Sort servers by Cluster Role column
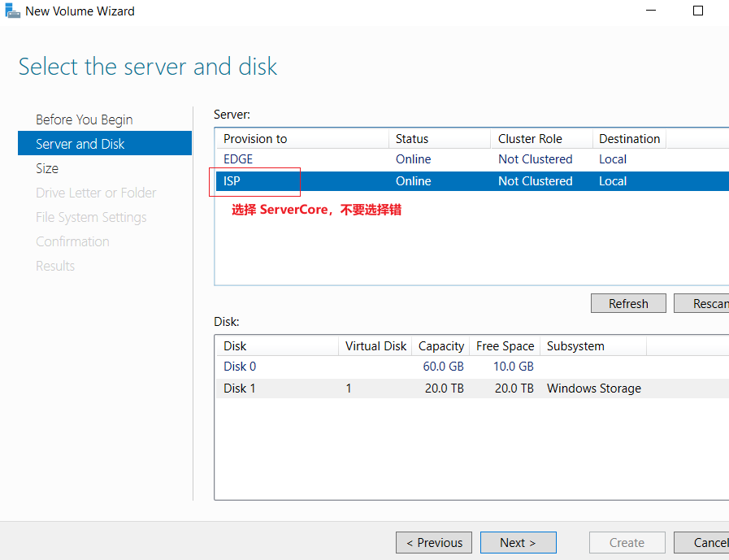Screen dimensions: 729x560 pos(542,139)
